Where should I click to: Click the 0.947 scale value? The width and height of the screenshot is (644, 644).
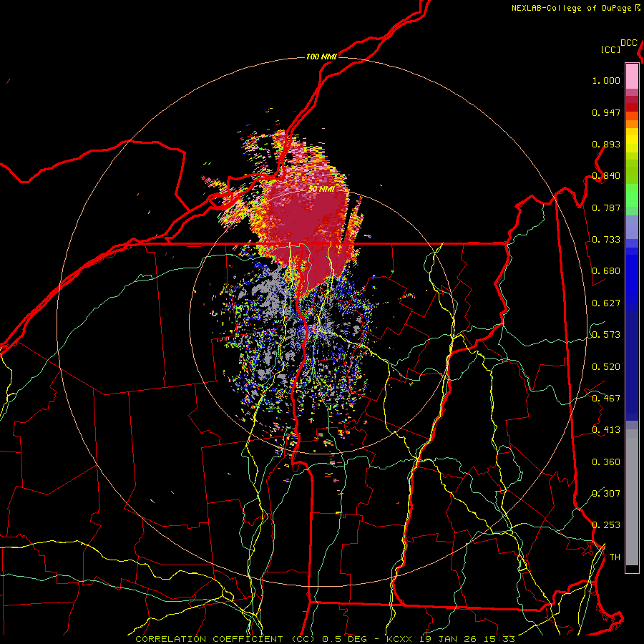[x=606, y=112]
